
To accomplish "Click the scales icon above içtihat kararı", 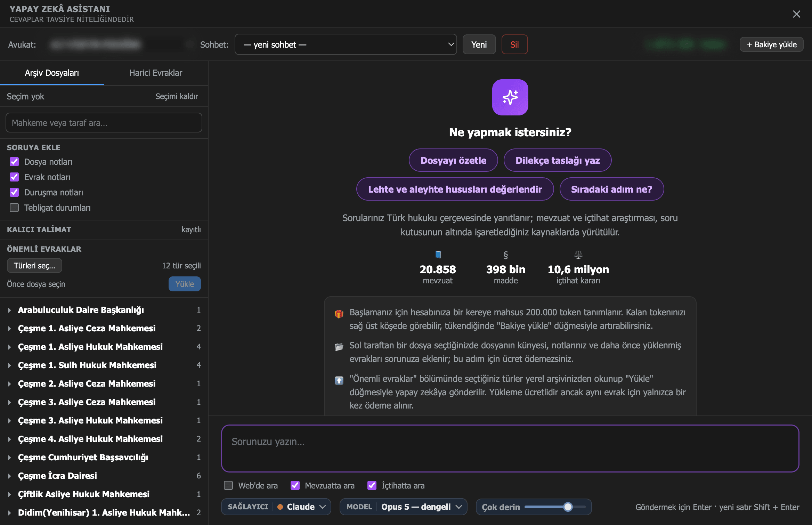I will (x=578, y=255).
